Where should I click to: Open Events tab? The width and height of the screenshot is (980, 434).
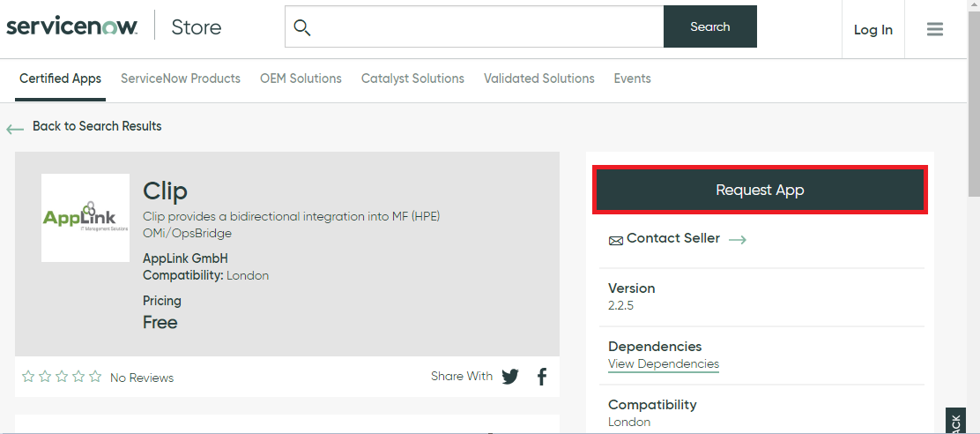(633, 79)
